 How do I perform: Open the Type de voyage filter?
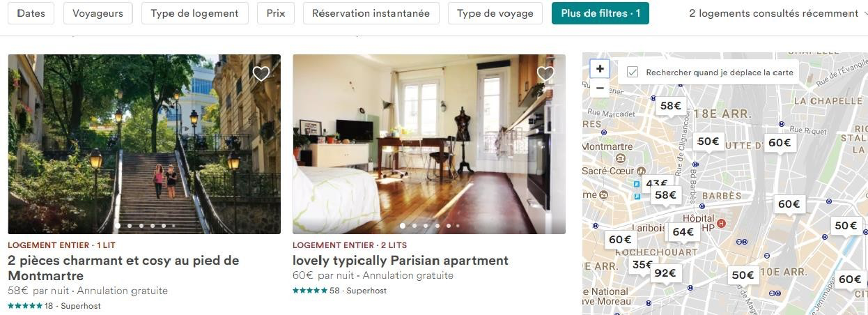click(x=495, y=13)
